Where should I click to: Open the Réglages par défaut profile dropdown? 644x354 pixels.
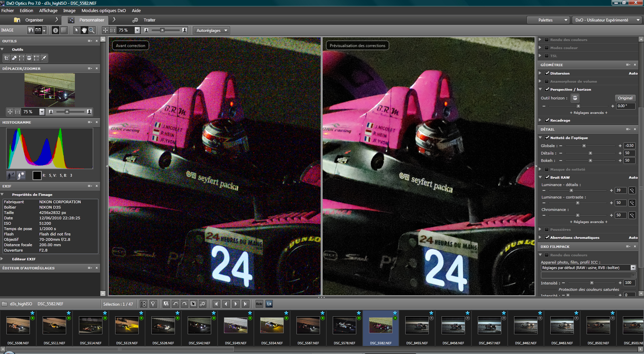point(633,268)
